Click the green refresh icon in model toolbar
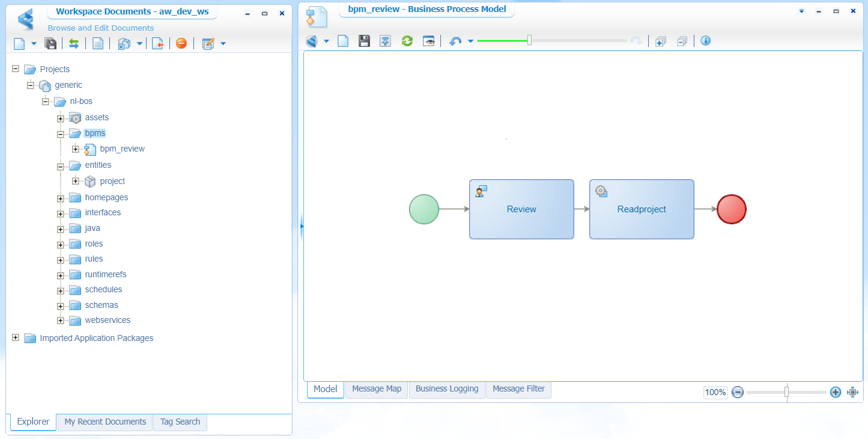Image resolution: width=868 pixels, height=439 pixels. [x=407, y=41]
